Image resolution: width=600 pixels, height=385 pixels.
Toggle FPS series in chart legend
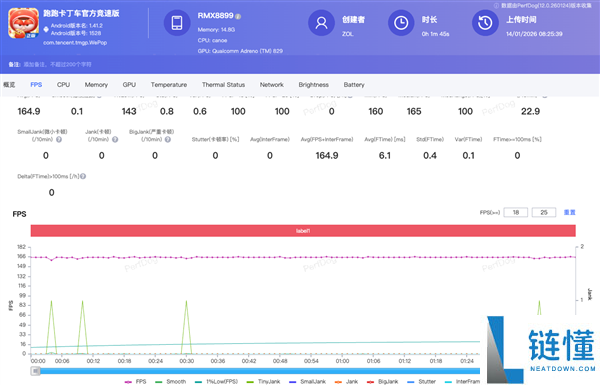[x=135, y=382]
